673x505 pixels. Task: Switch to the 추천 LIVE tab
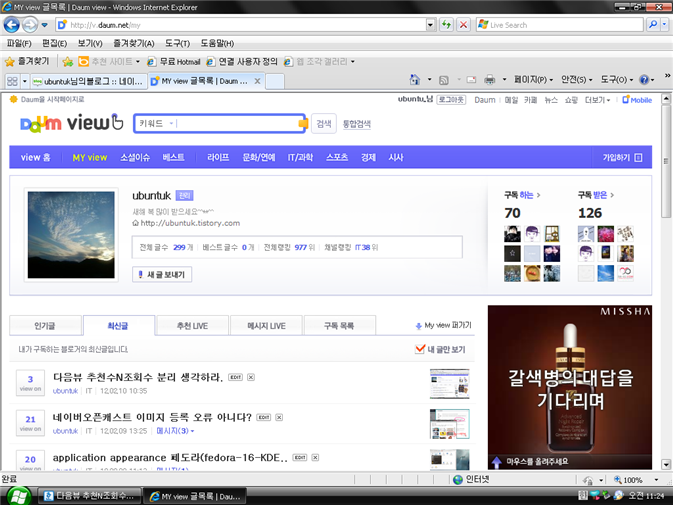(192, 326)
